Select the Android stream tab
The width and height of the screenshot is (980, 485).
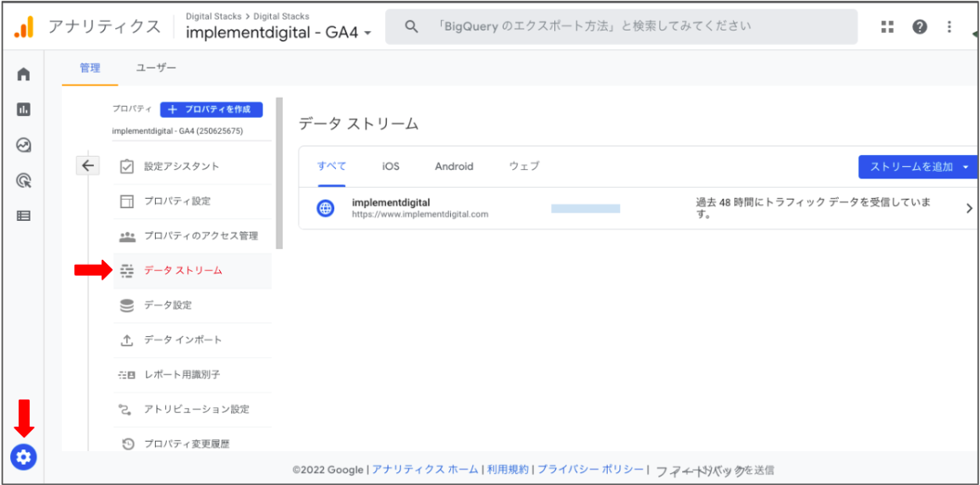[x=454, y=166]
